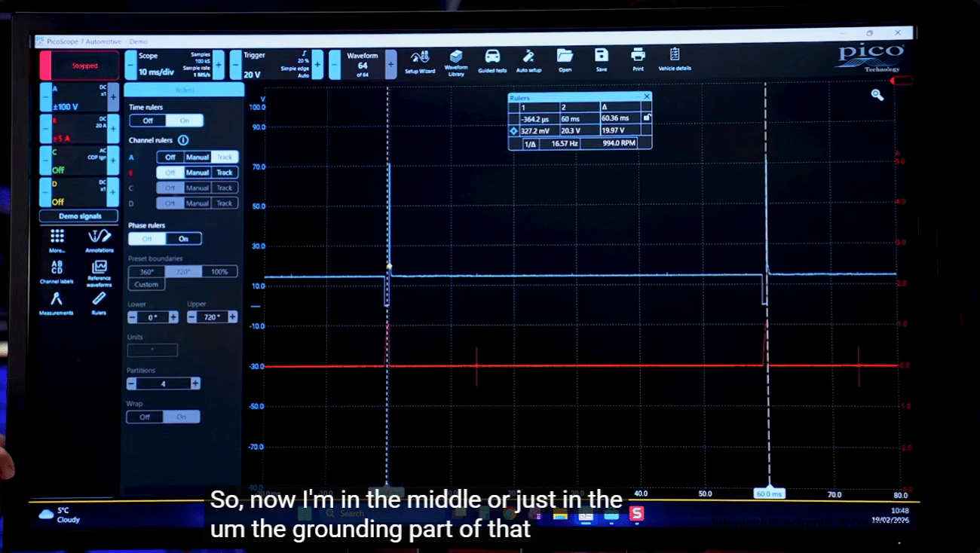Increase the Scope timebase

pos(219,65)
